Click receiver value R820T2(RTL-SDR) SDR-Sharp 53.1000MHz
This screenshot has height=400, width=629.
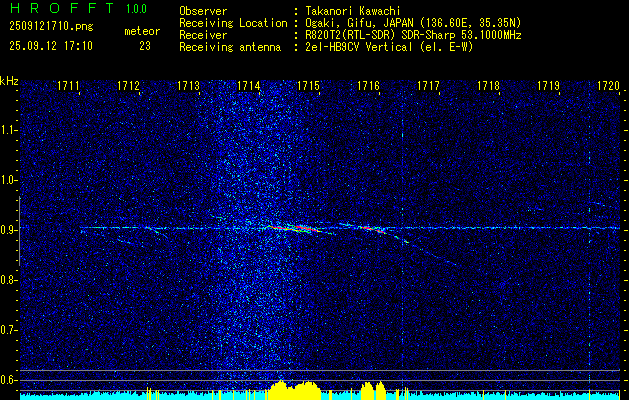pos(413,35)
